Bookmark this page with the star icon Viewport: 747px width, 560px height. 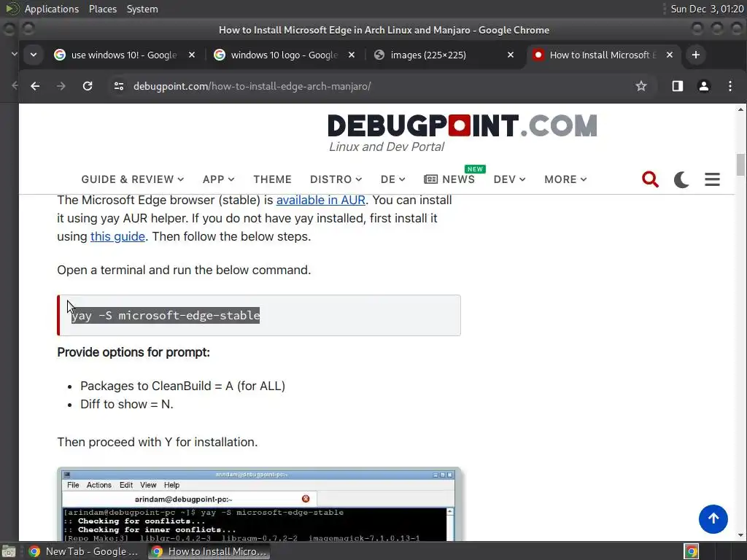641,86
